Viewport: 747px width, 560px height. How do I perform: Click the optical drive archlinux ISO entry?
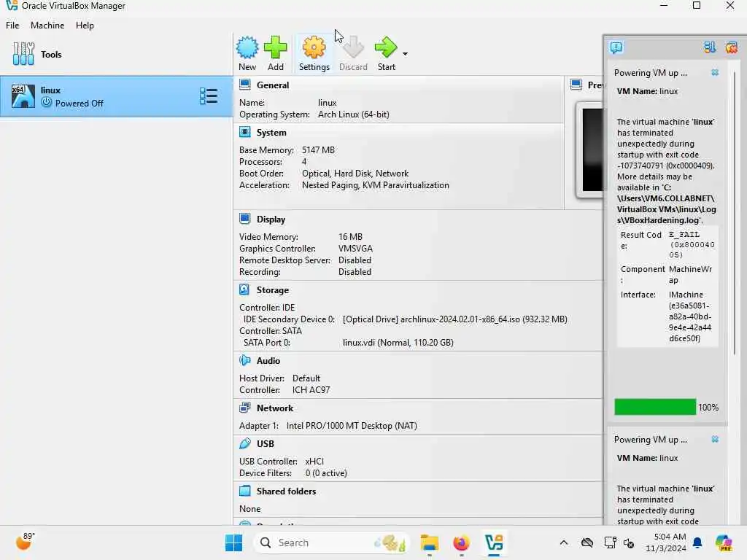pos(455,319)
